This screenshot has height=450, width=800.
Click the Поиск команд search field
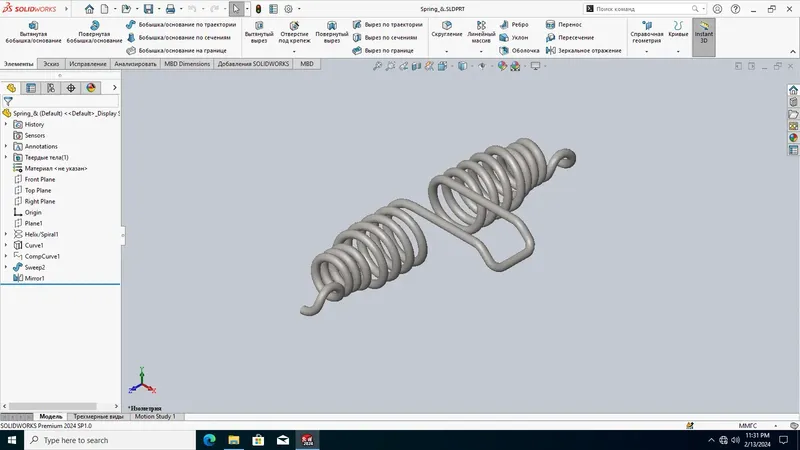(644, 9)
